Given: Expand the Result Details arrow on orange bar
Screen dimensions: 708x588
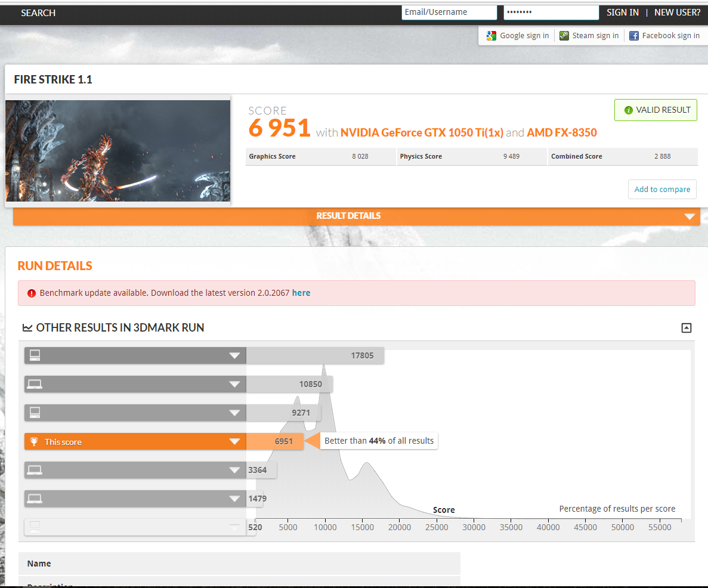Looking at the screenshot, I should (x=689, y=217).
